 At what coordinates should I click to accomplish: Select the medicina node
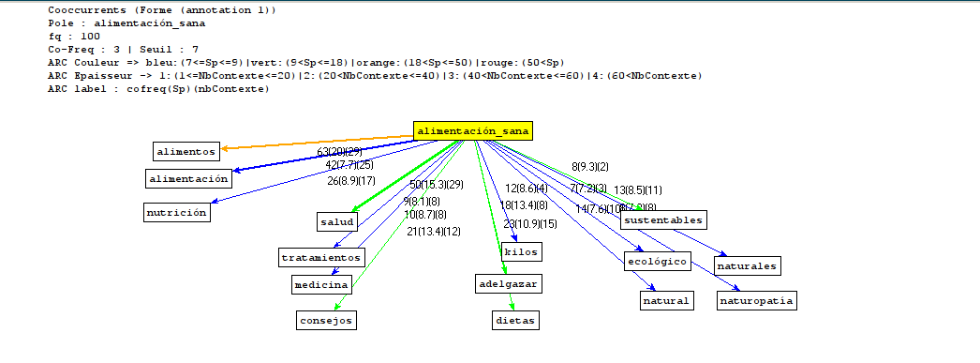click(x=321, y=284)
